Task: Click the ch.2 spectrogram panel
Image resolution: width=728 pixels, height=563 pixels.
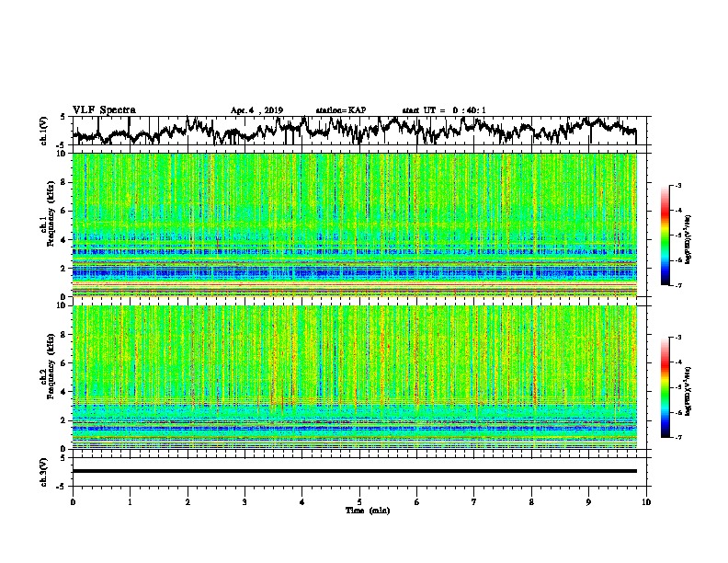Action: 355,377
